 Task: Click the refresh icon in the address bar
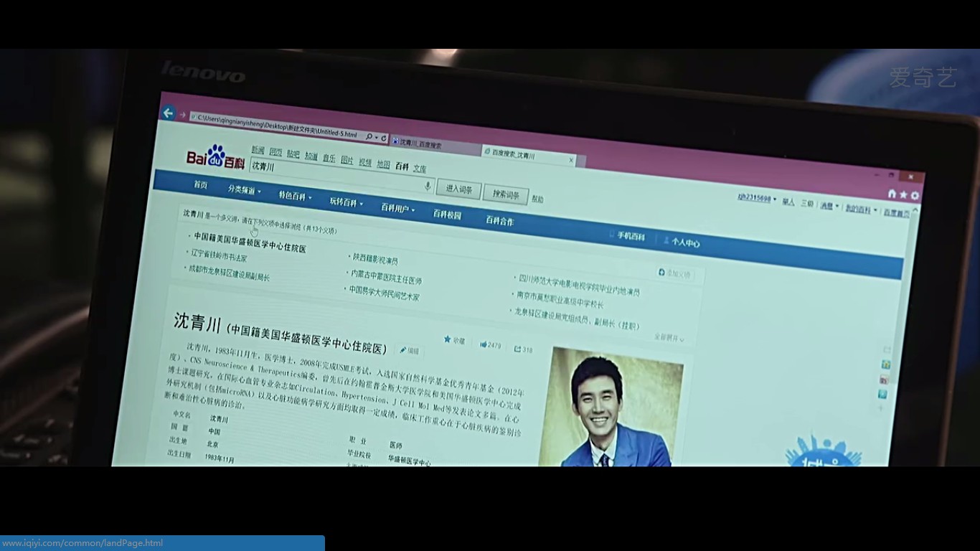[384, 138]
